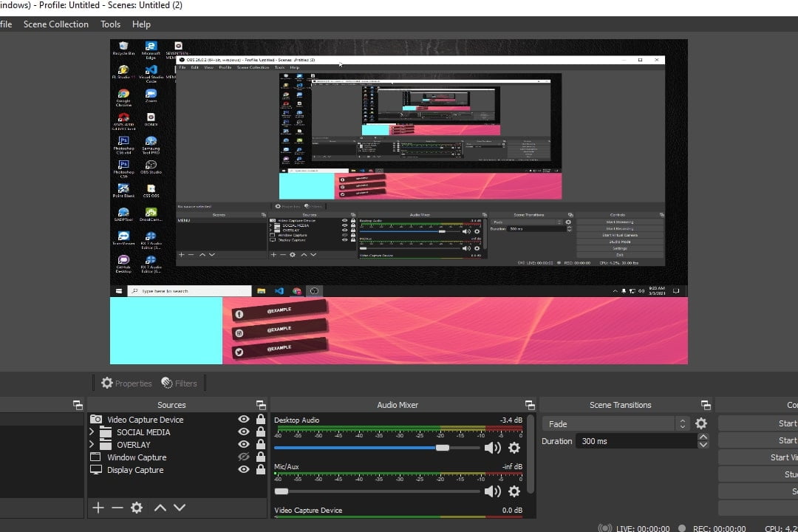Image resolution: width=798 pixels, height=532 pixels.
Task: Click Windows Start button in preview taskbar
Action: (x=118, y=291)
